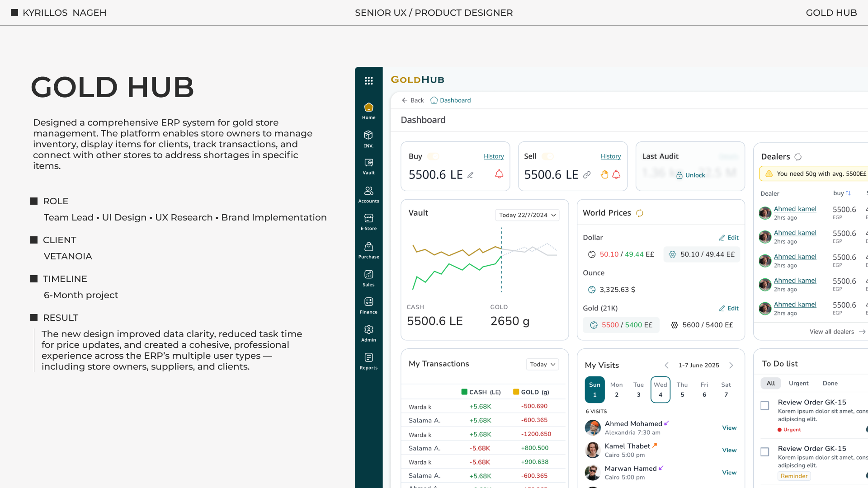Click the pencil icon beside Buy price
This screenshot has width=868, height=488.
tap(471, 175)
